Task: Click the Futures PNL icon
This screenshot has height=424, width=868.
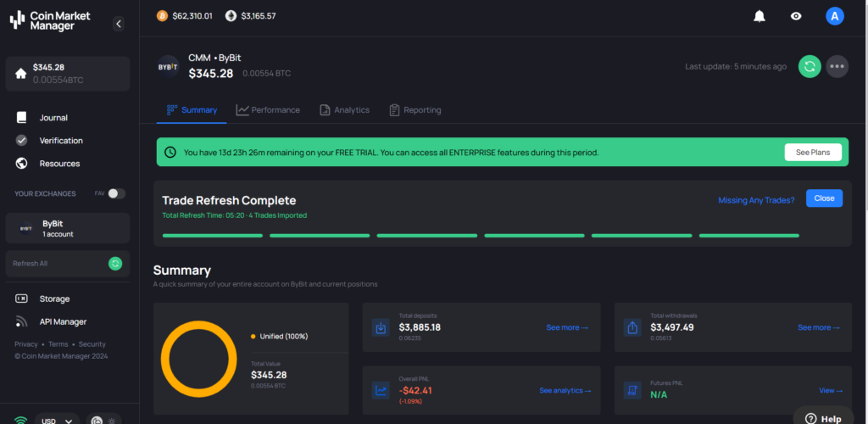Action: click(x=632, y=390)
